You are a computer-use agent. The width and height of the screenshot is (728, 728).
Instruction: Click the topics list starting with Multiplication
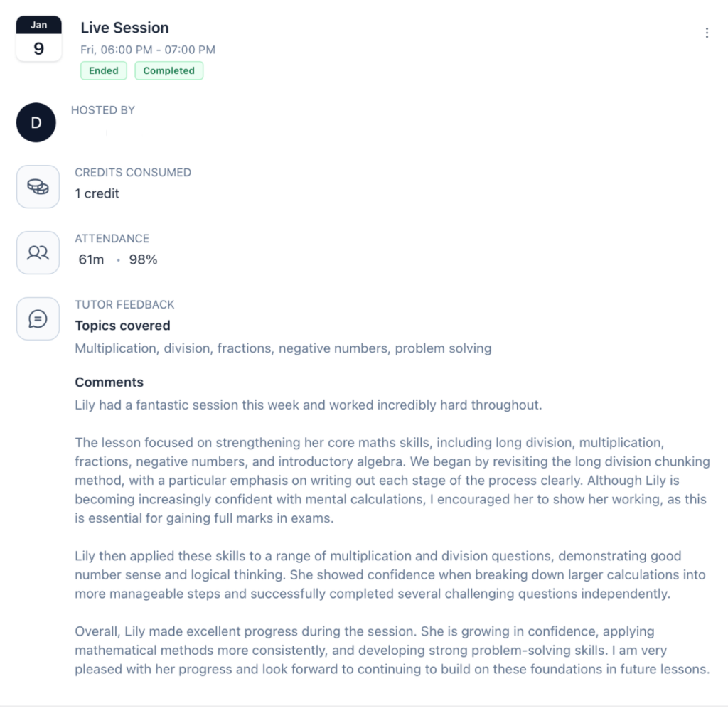[283, 348]
